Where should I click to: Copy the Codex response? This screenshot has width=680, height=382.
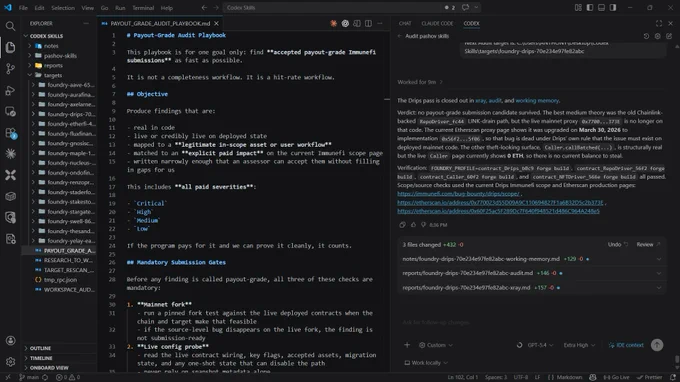pyautogui.click(x=402, y=225)
